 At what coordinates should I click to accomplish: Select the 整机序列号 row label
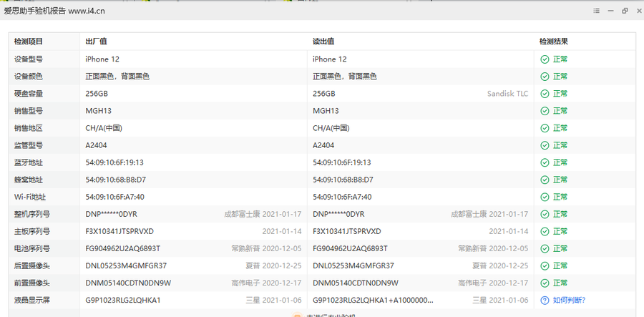[x=32, y=215]
